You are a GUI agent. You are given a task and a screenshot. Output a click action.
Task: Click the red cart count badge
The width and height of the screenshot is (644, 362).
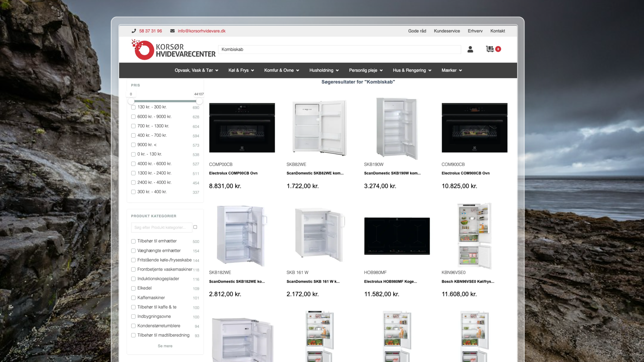[x=498, y=49]
